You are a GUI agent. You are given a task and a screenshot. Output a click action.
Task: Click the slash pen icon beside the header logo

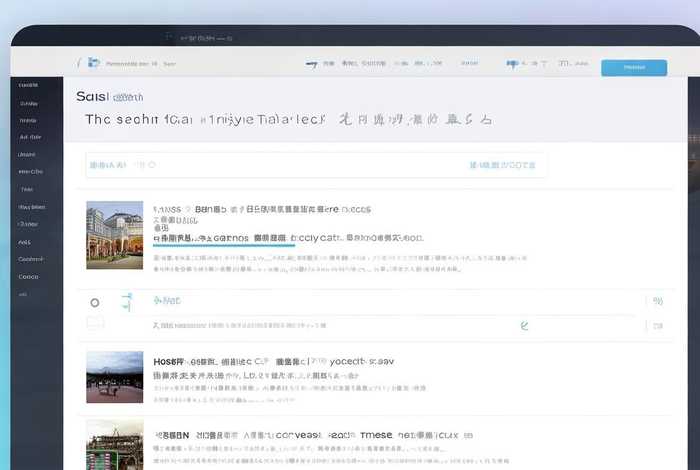(x=79, y=63)
